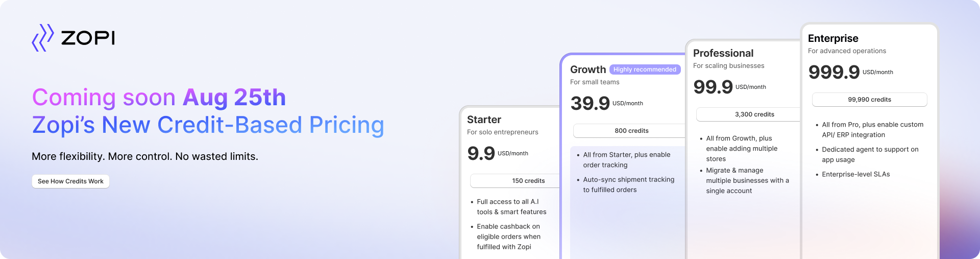The height and width of the screenshot is (259, 980).
Task: Select the Highly recommended badge
Action: (x=645, y=69)
